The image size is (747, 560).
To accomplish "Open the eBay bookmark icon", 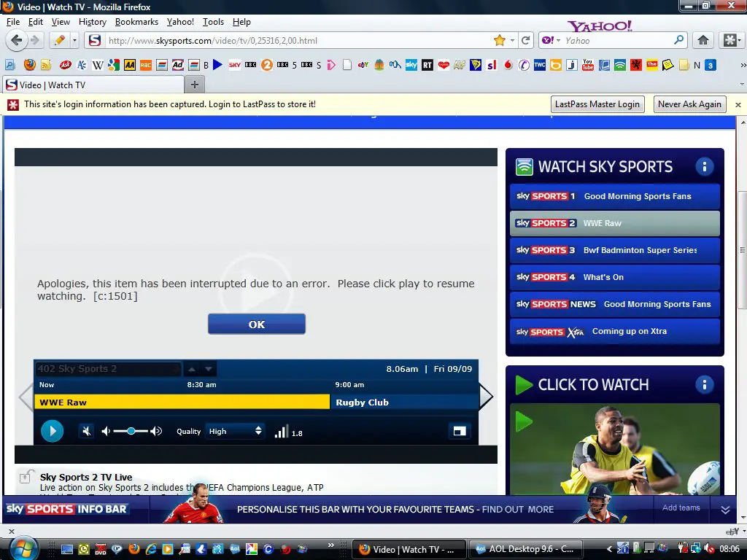I will [x=363, y=65].
